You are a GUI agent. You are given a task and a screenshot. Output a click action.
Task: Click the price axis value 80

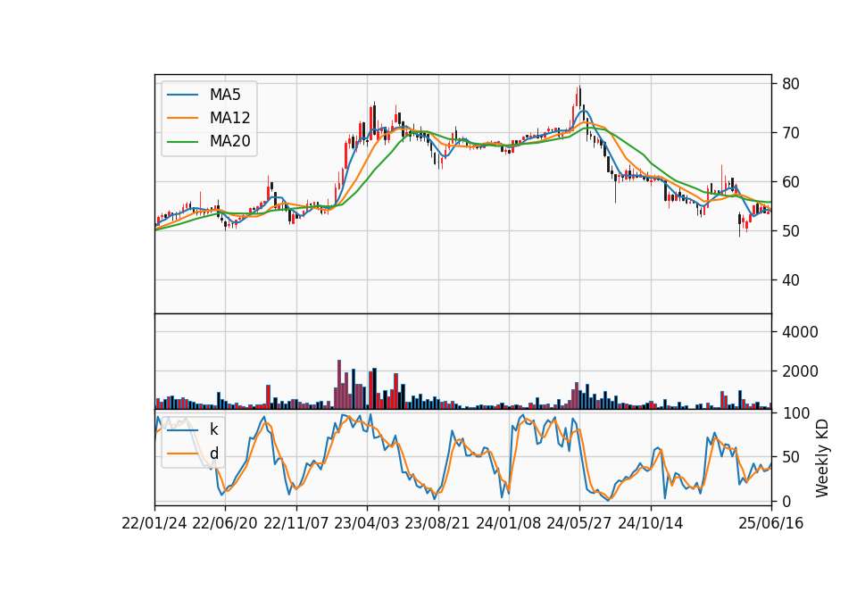790,84
